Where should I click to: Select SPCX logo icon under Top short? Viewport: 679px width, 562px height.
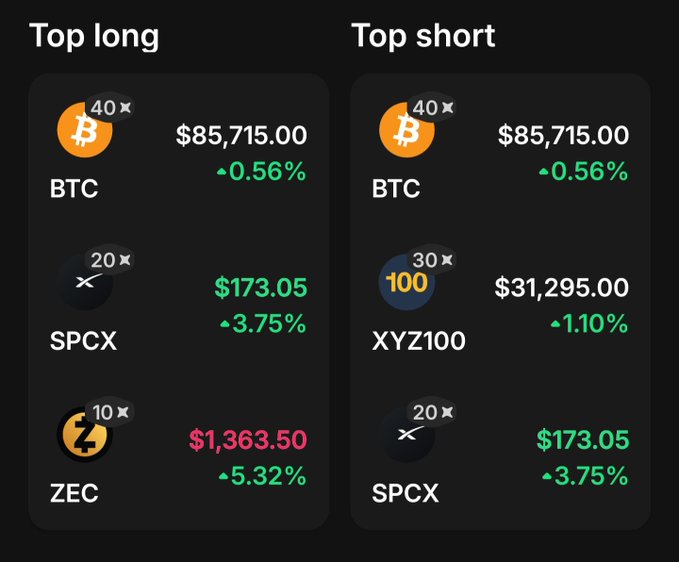pos(407,435)
